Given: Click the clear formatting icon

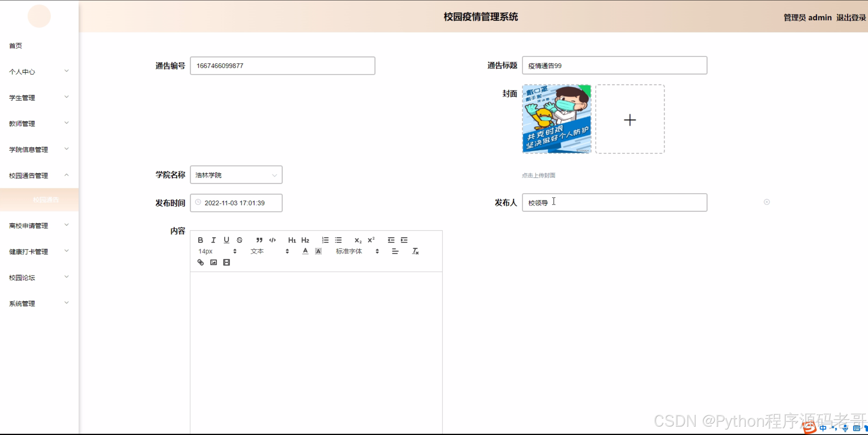Looking at the screenshot, I should click(x=415, y=251).
